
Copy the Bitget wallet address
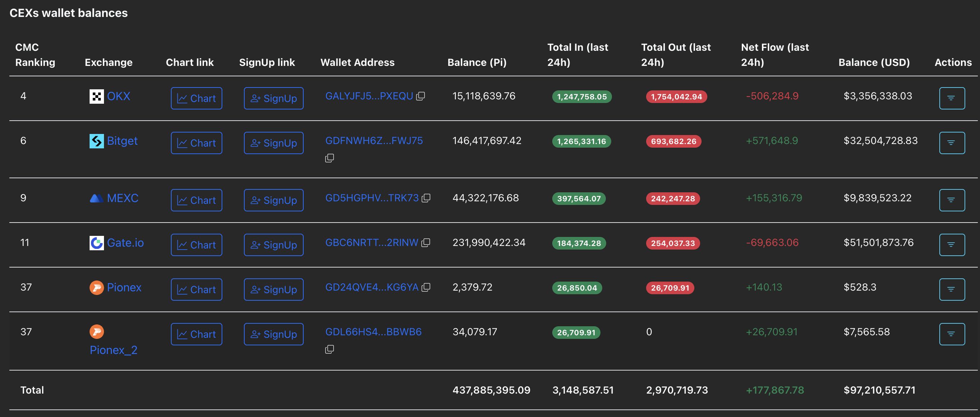330,157
